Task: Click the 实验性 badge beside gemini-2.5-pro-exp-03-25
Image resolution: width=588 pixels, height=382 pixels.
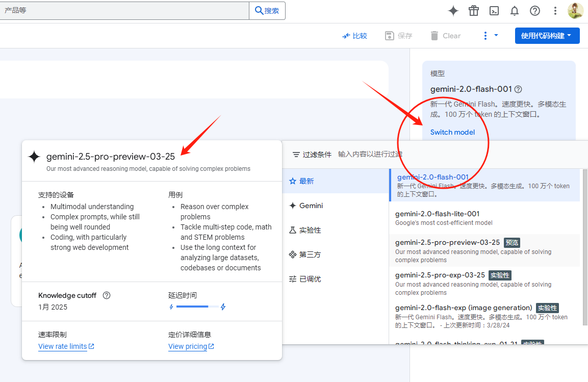Action: 500,275
